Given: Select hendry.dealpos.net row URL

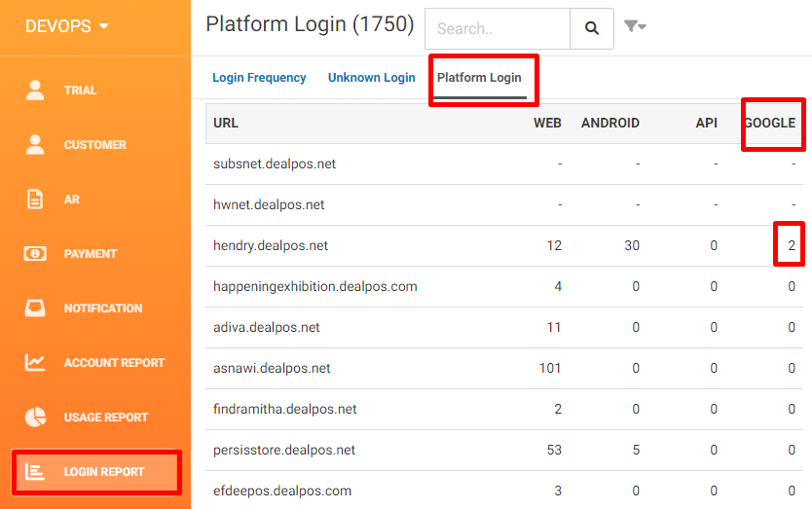Looking at the screenshot, I should (271, 246).
